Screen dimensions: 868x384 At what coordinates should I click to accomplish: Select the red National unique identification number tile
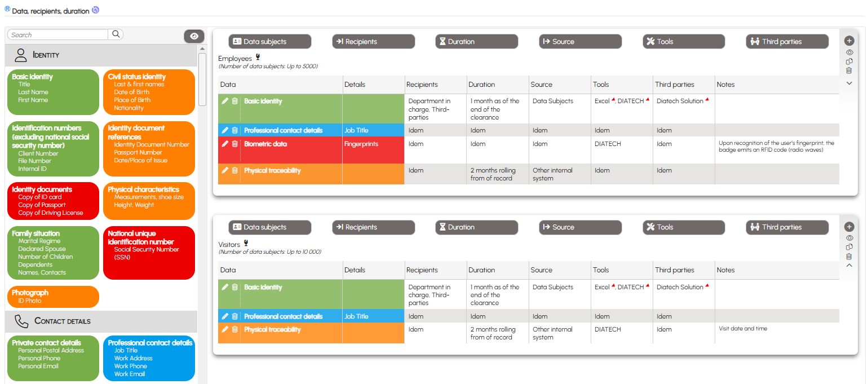click(x=149, y=253)
